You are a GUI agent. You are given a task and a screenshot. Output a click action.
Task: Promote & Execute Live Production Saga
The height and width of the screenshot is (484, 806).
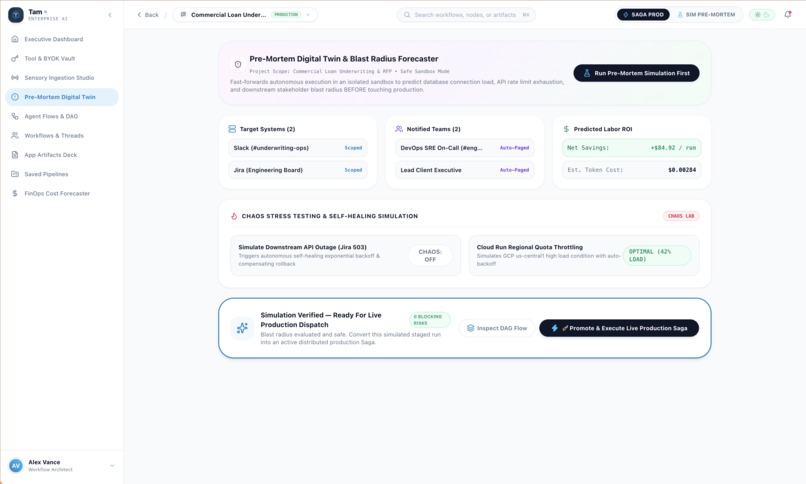click(619, 328)
